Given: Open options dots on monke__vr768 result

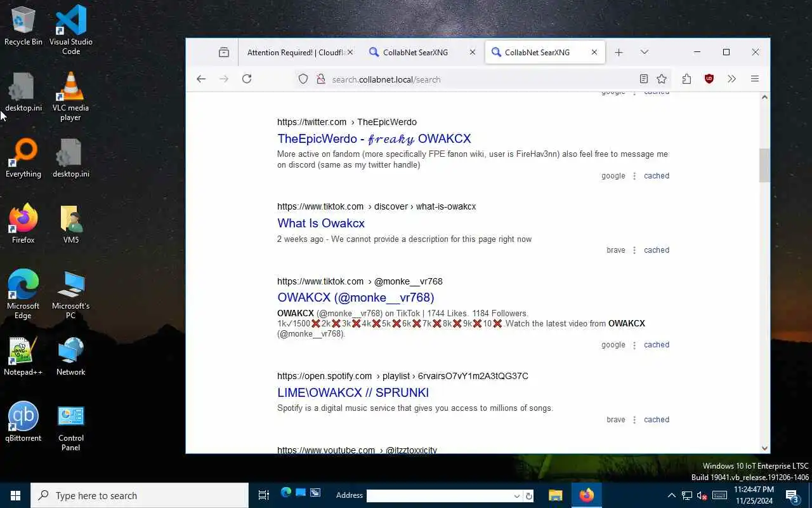Looking at the screenshot, I should [x=634, y=345].
